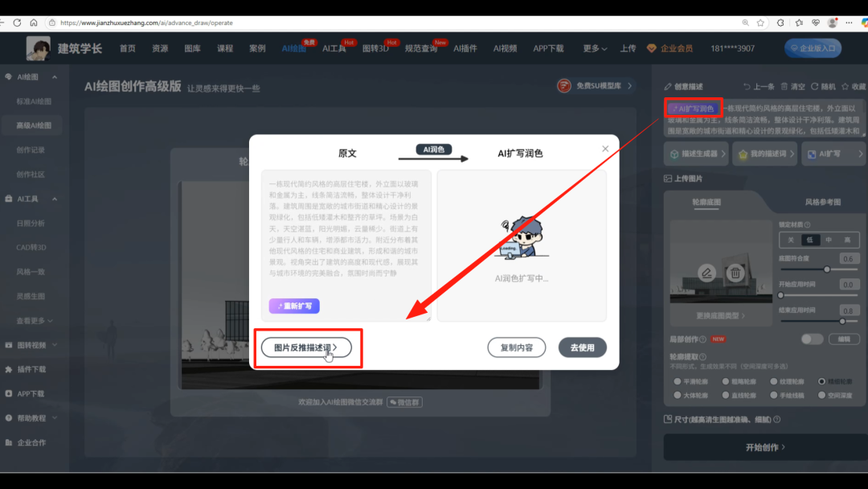Click 插件下载 sidebar icon
This screenshot has height=489, width=868.
(x=8, y=369)
